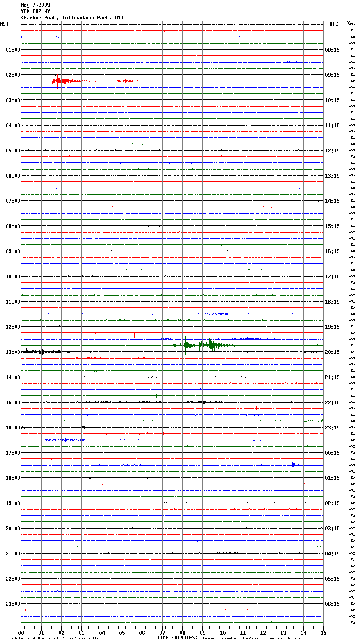
Task: Select the '16:00' MST hour label
Action: click(x=13, y=427)
